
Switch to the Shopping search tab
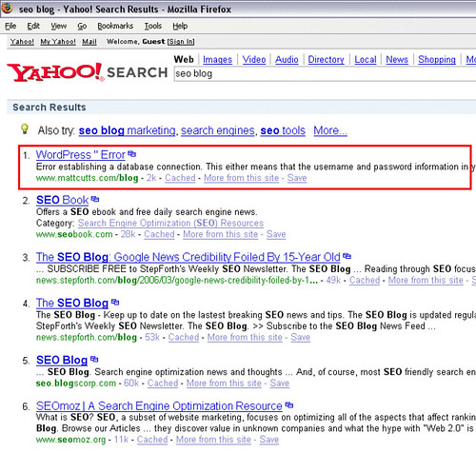click(x=437, y=59)
